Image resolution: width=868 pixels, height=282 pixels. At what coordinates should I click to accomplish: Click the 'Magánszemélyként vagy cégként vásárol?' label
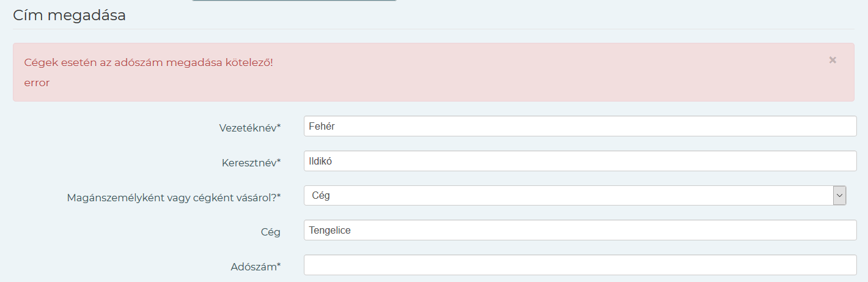171,198
